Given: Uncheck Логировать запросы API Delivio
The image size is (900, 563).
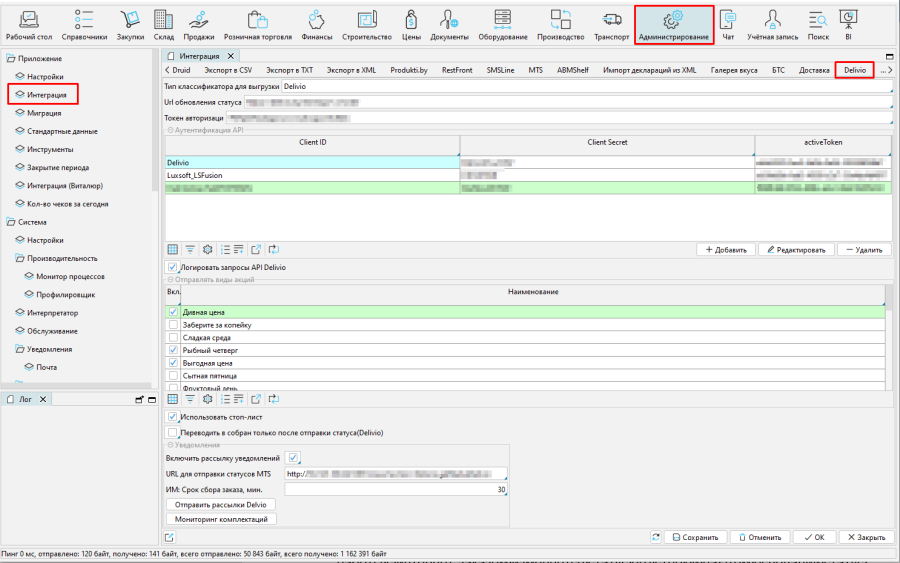Looking at the screenshot, I should coord(173,267).
